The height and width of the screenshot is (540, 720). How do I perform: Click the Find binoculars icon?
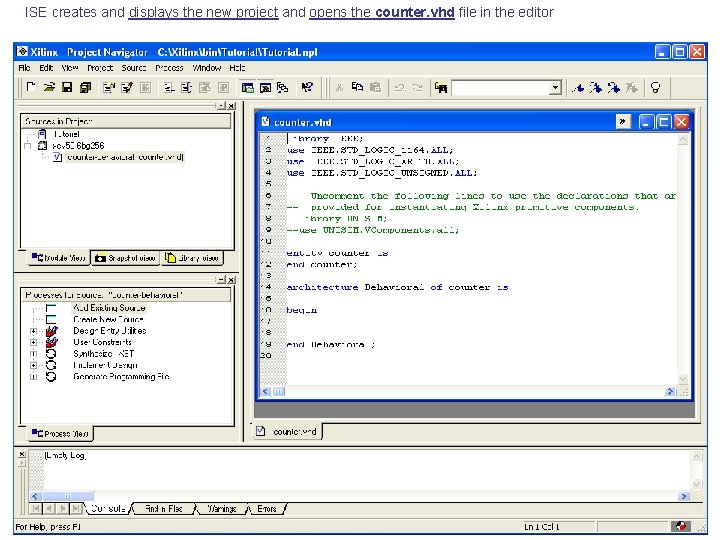(x=441, y=87)
